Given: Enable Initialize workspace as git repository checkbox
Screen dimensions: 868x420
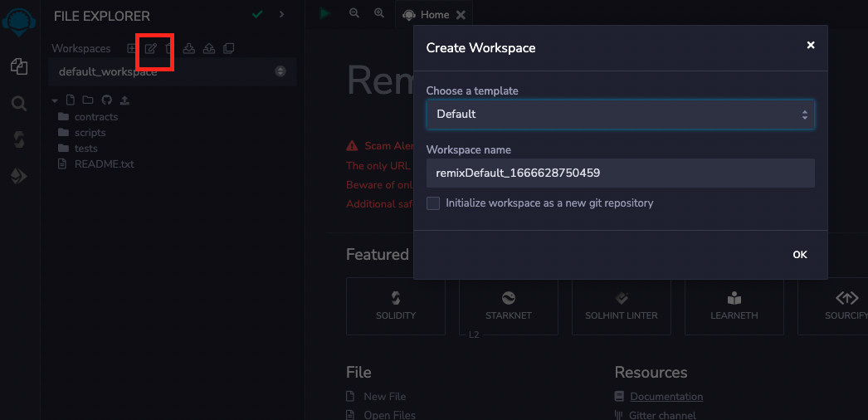Looking at the screenshot, I should [x=433, y=203].
